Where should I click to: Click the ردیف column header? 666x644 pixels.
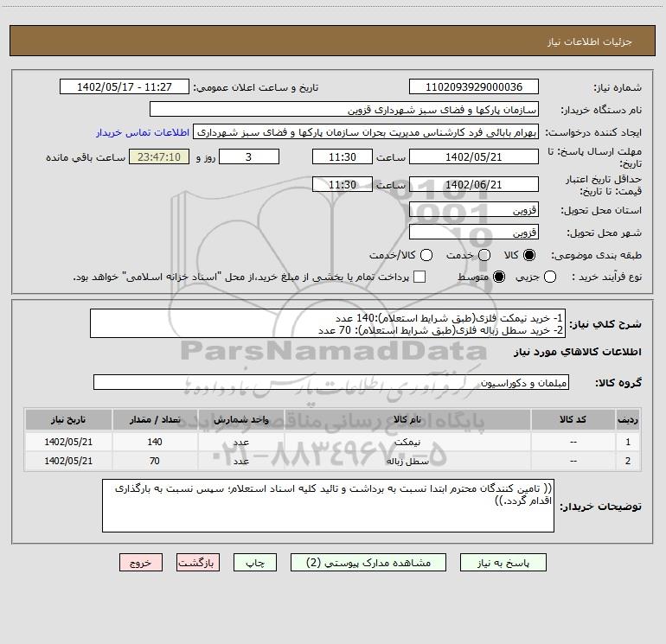(x=628, y=420)
